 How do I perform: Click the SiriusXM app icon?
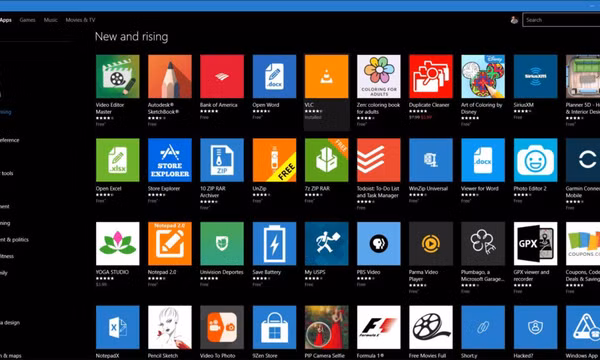pyautogui.click(x=535, y=76)
